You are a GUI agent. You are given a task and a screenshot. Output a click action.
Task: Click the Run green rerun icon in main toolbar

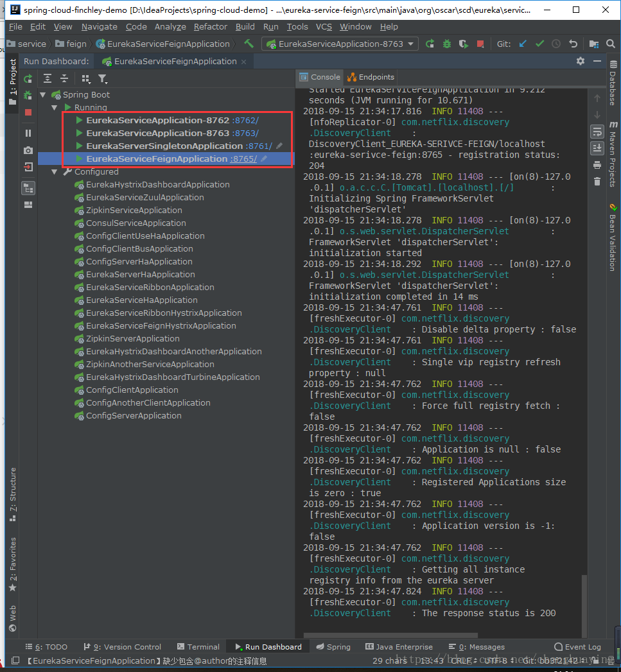(x=430, y=44)
